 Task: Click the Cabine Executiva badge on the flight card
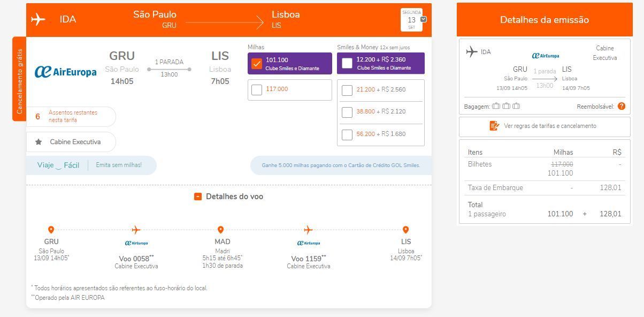pyautogui.click(x=71, y=142)
